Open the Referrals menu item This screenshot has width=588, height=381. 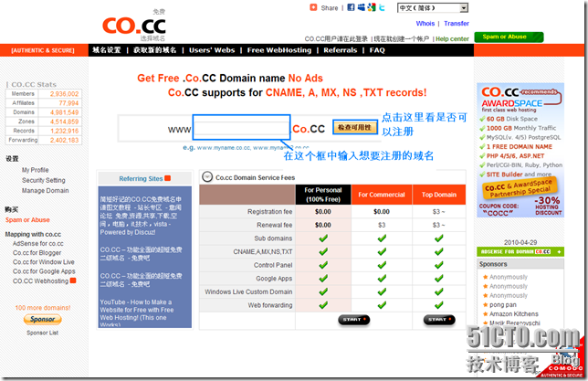coord(341,50)
